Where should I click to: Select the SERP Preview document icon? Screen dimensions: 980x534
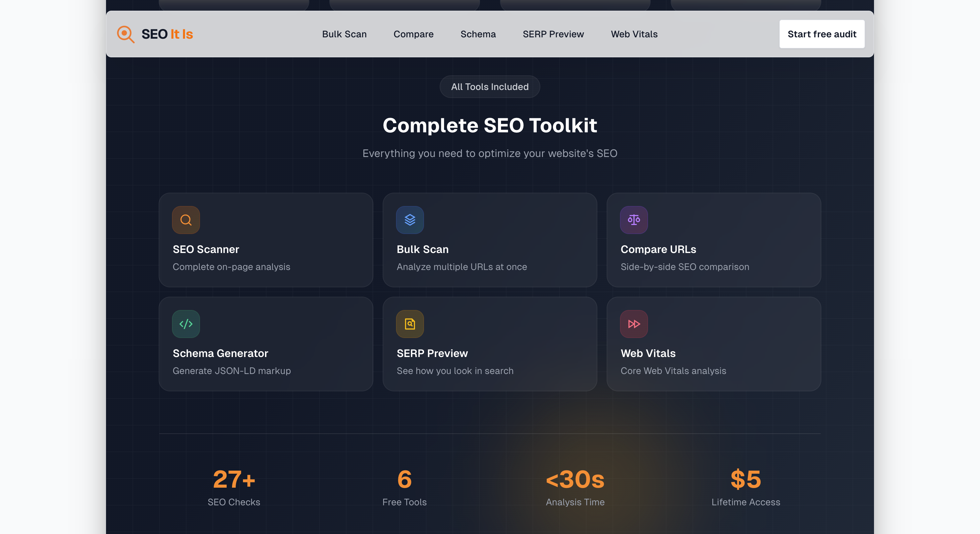pos(410,324)
